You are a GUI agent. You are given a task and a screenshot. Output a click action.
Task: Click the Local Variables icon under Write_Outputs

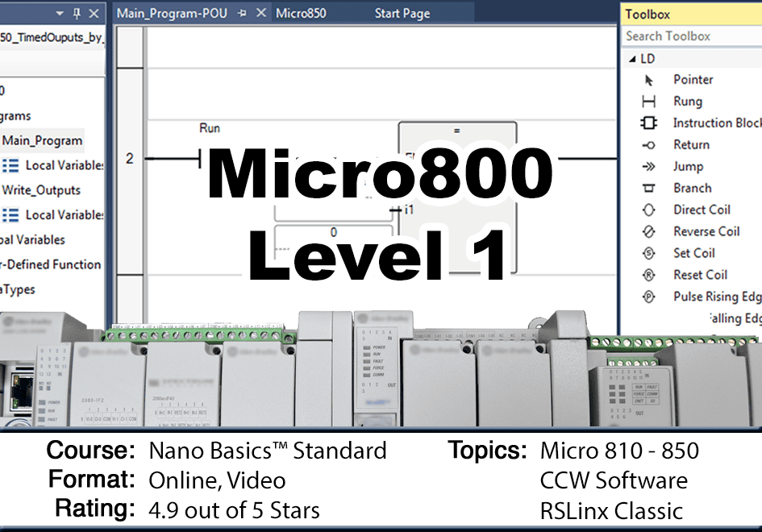10,215
